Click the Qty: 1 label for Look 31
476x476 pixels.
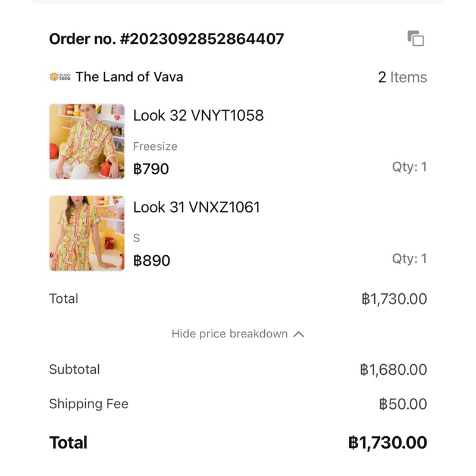(x=409, y=259)
